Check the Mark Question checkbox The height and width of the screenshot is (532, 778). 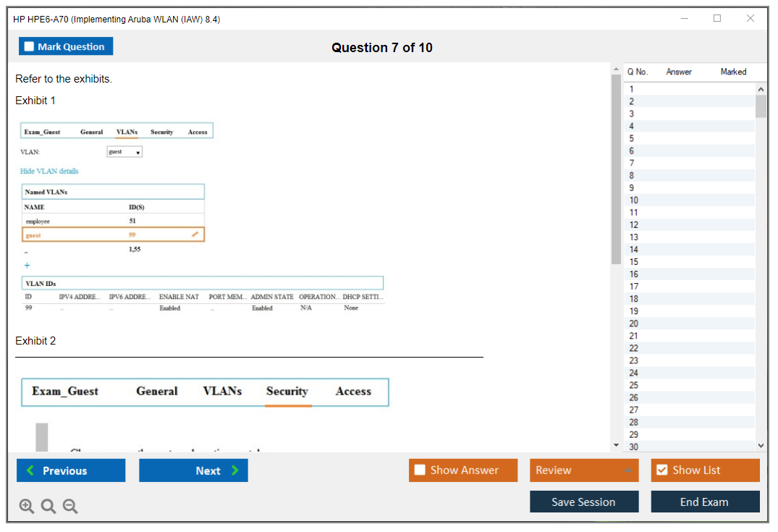pyautogui.click(x=30, y=46)
